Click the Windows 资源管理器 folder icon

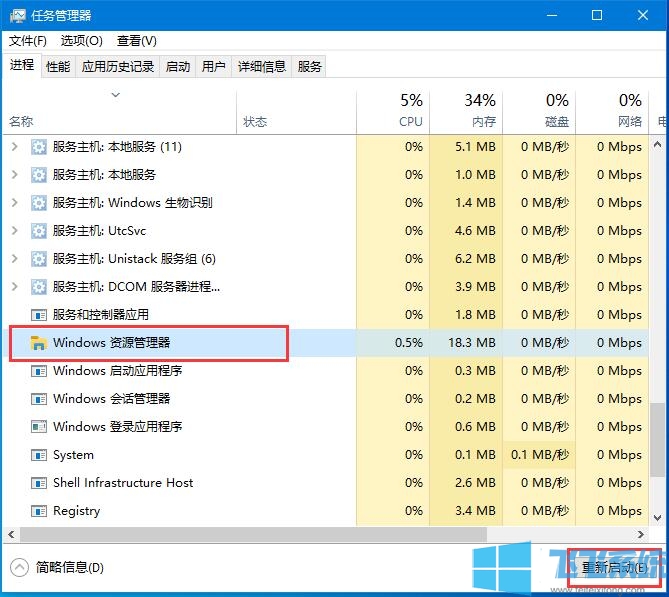(39, 343)
